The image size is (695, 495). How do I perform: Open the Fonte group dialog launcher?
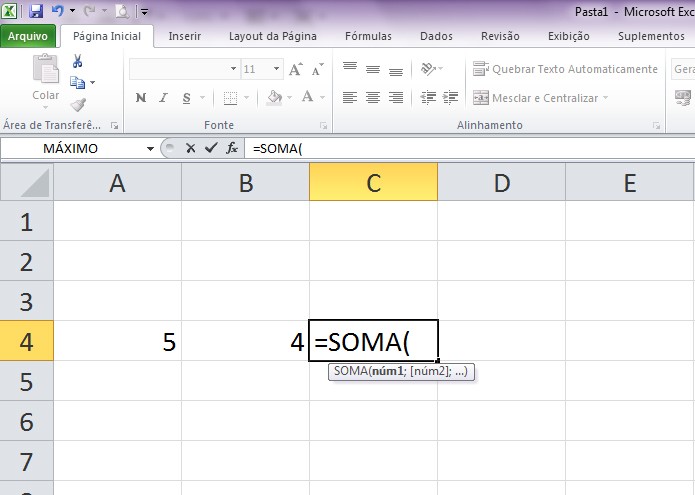point(324,126)
